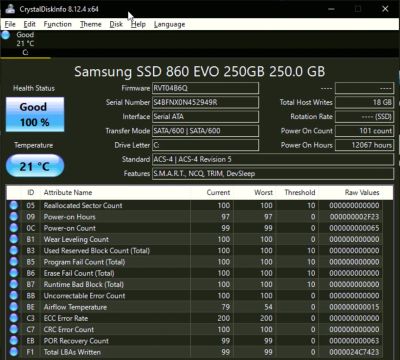Click the ID column header
Image resolution: width=400 pixels, height=360 pixels.
pyautogui.click(x=31, y=193)
